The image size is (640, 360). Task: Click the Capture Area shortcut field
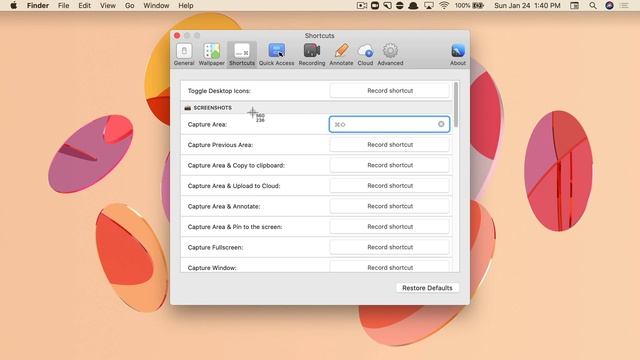[389, 124]
